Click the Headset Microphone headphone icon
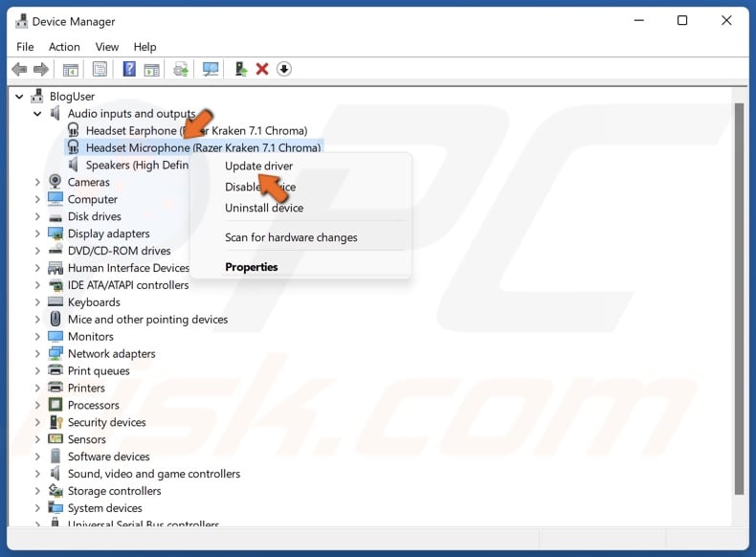This screenshot has height=557, width=756. [x=74, y=147]
